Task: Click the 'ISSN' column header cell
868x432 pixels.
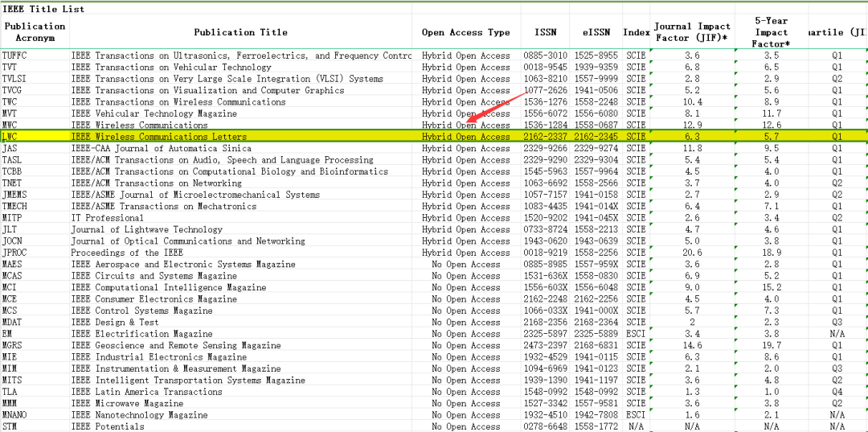Action: [x=546, y=31]
